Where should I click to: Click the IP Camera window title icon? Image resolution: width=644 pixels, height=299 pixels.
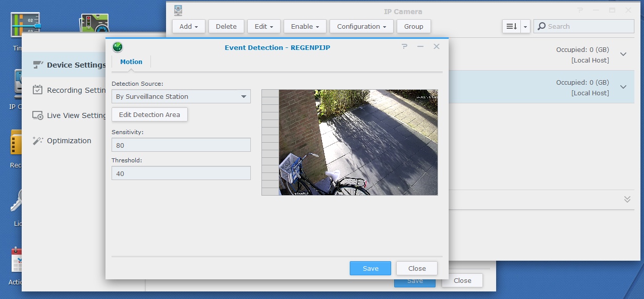point(178,11)
